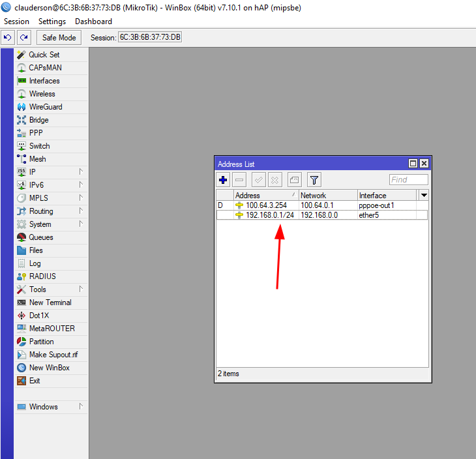Expand the Routing submenu
The height and width of the screenshot is (459, 476).
(x=41, y=211)
